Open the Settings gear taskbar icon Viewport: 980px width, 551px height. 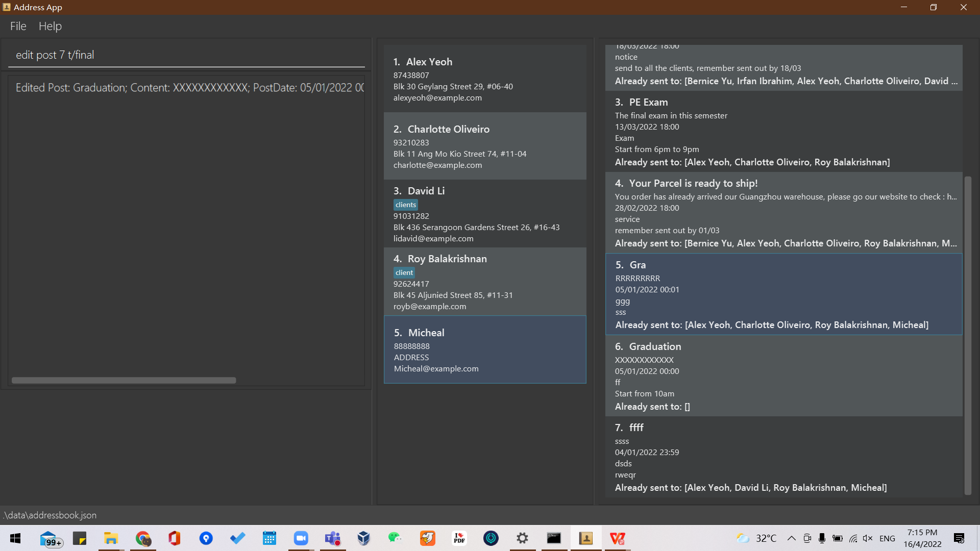coord(522,538)
